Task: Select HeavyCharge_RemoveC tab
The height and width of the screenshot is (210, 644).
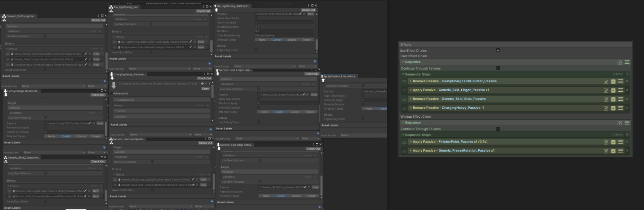Action: 21,91
